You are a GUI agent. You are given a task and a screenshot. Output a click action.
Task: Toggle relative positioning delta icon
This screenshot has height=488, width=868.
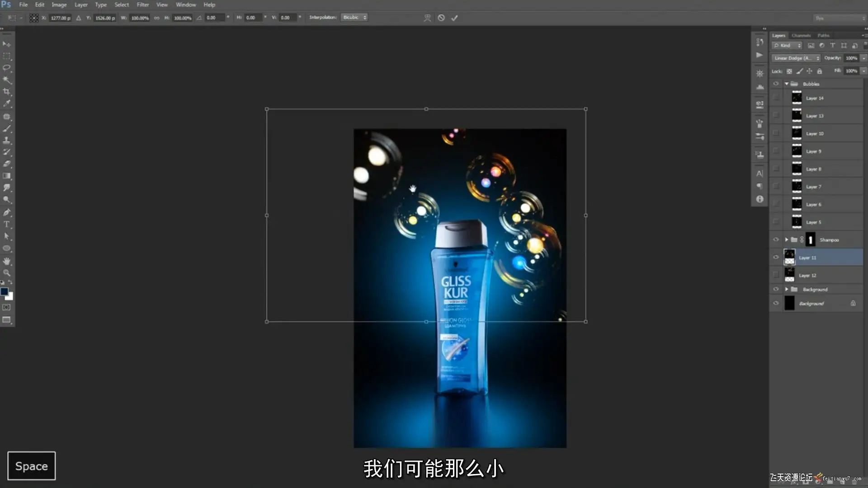78,18
